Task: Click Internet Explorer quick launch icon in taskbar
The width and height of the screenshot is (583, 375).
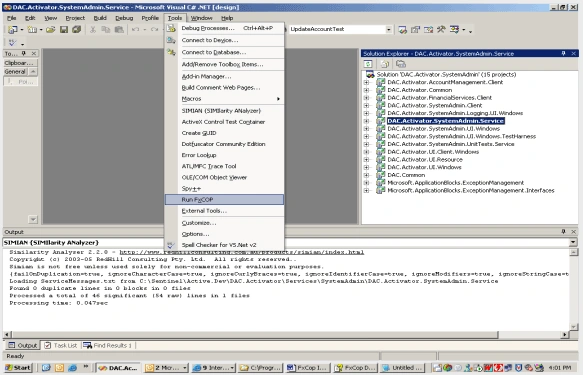Action: 73,368
